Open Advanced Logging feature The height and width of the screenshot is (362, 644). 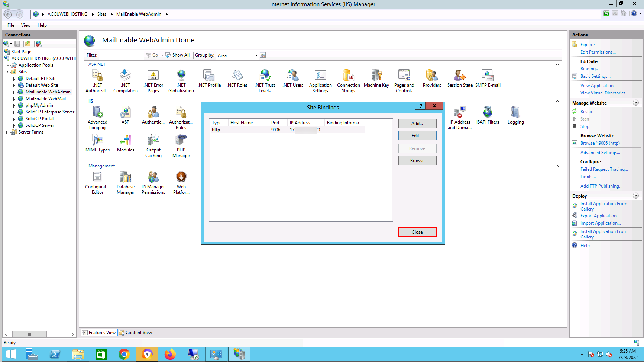(x=97, y=118)
